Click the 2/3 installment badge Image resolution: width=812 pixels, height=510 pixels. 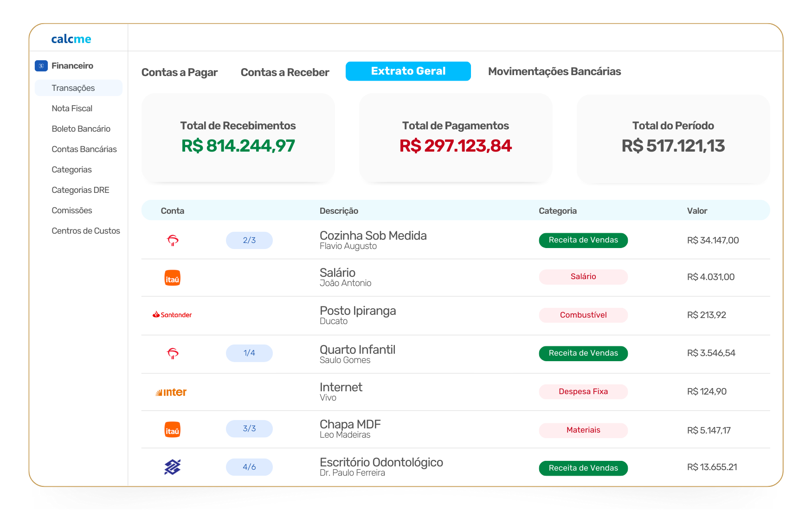(249, 240)
